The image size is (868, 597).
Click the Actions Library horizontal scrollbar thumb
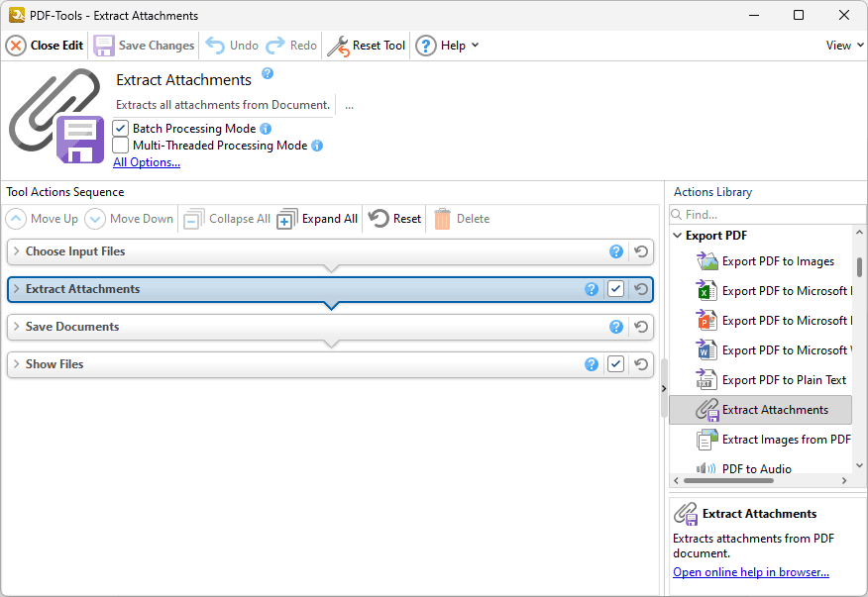pos(728,481)
